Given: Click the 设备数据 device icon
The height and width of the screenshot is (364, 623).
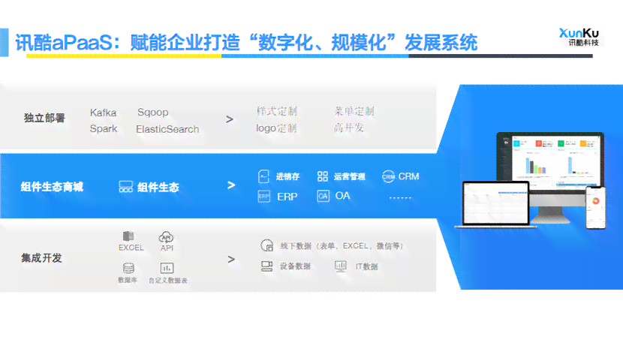Looking at the screenshot, I should point(267,266).
